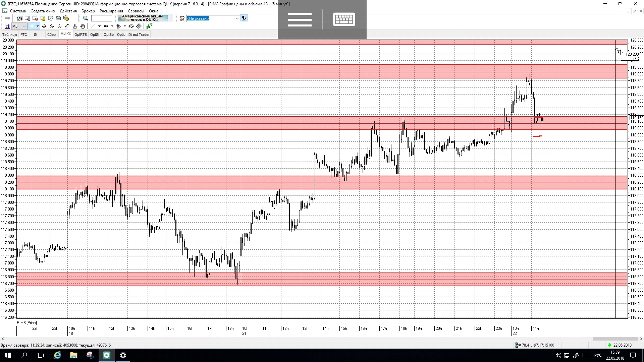Open the on-screen keyboard overlay icon
The width and height of the screenshot is (644, 362).
344,19
